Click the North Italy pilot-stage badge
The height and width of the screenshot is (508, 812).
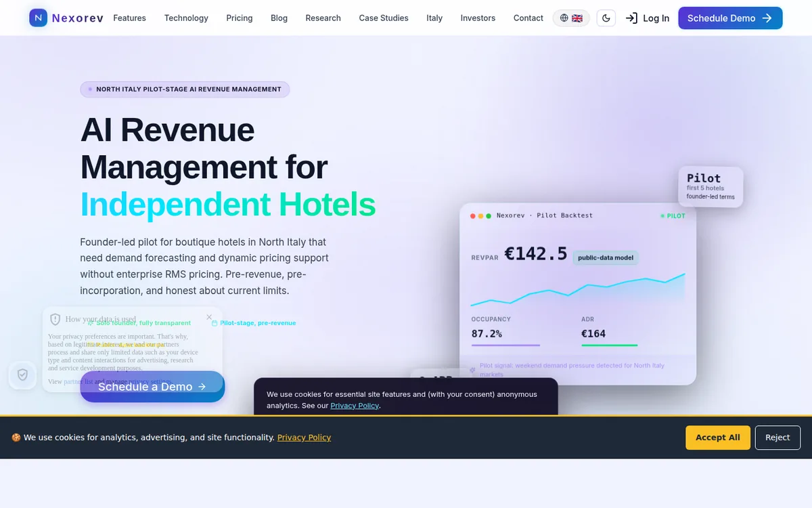coord(185,89)
